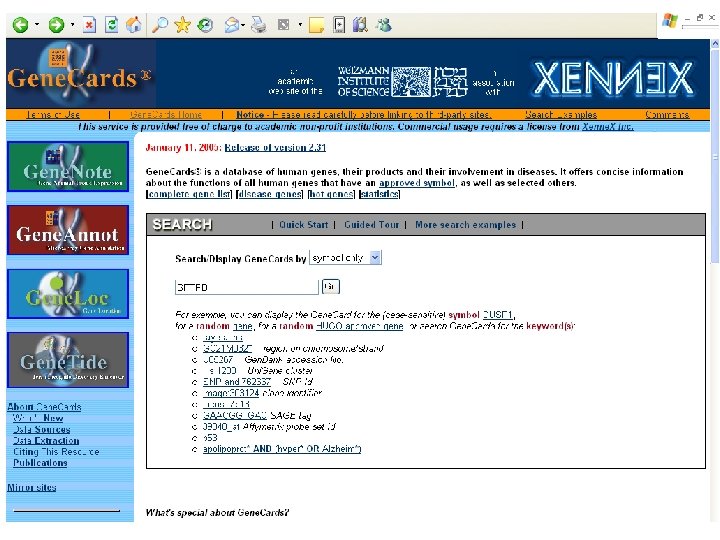The height and width of the screenshot is (540, 720).
Task: Go back with the green Back arrow
Action: coord(20,25)
